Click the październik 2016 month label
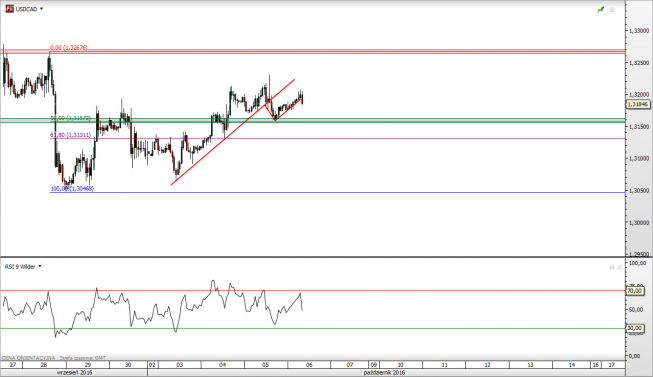653x377 pixels. [x=384, y=372]
